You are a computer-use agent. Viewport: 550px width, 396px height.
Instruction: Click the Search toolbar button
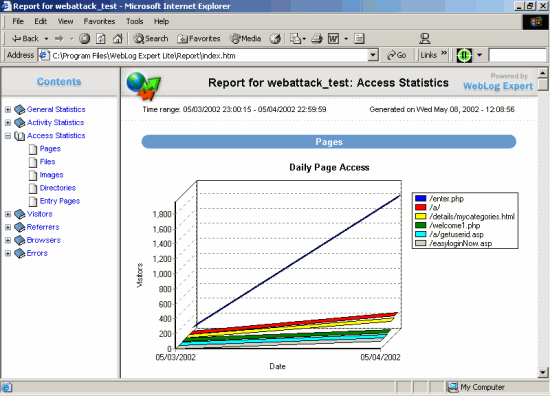point(151,39)
